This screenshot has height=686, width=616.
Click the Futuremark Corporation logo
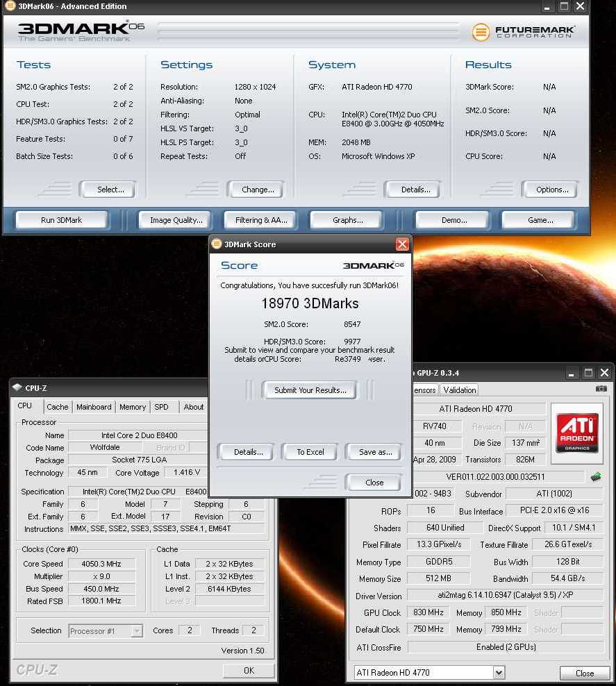tap(523, 32)
